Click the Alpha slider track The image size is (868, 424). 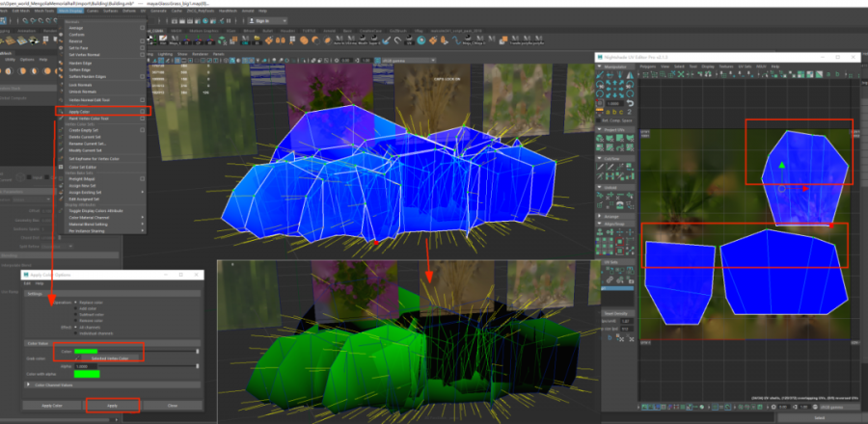(148, 366)
